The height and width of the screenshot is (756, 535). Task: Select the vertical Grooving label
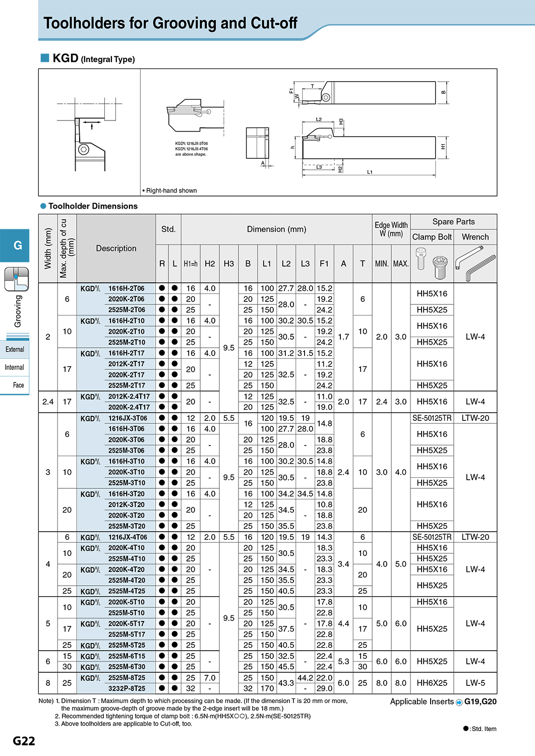tap(18, 311)
